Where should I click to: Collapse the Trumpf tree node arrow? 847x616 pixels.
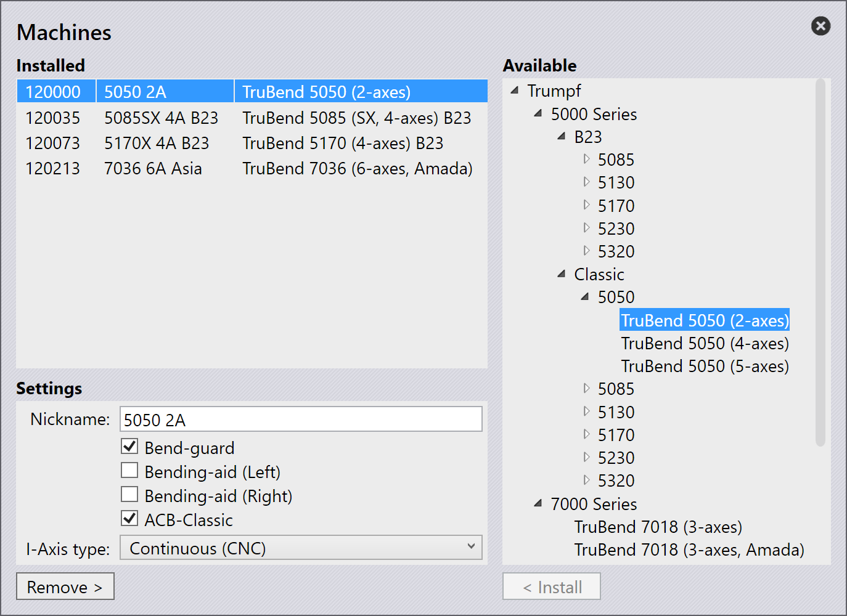[515, 91]
